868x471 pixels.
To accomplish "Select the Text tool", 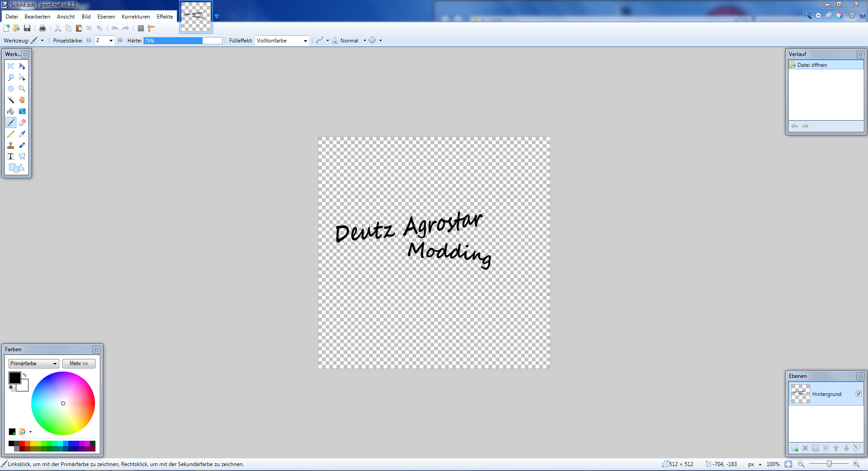I will [x=11, y=156].
